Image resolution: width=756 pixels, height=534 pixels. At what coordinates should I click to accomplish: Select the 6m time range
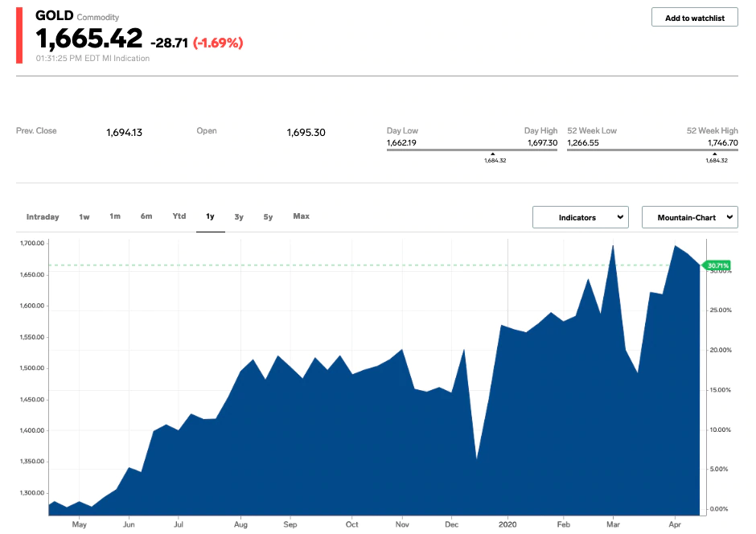point(146,216)
